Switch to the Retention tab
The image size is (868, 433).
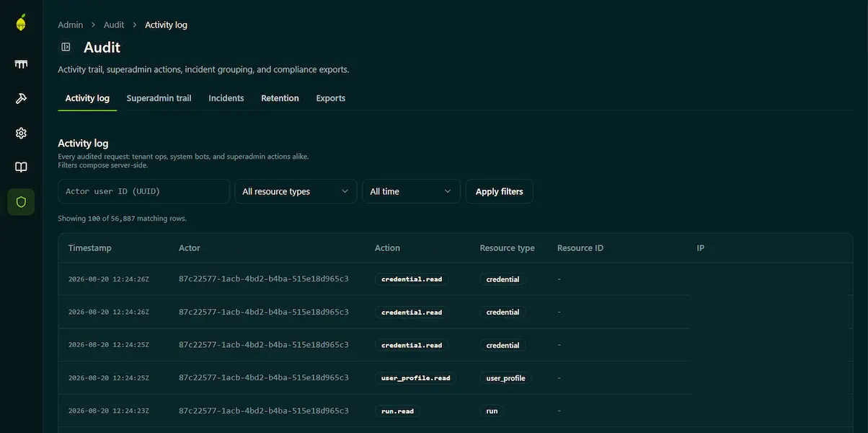tap(280, 98)
